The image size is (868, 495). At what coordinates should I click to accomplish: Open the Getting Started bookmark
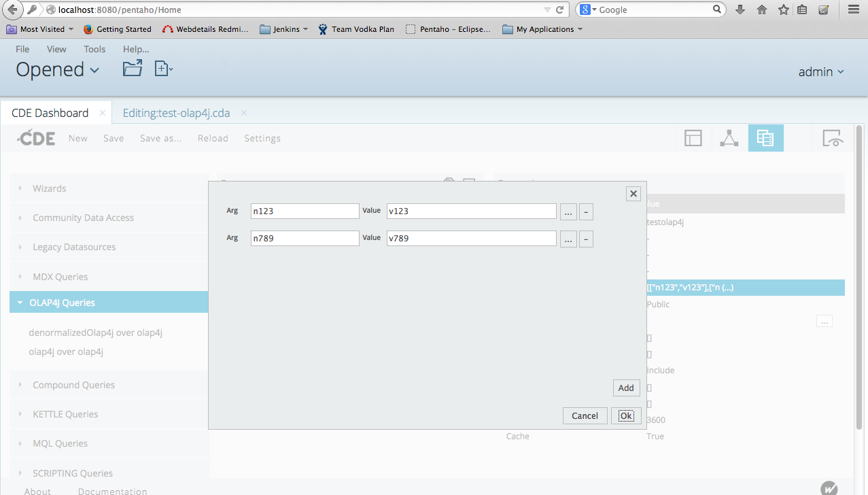tap(117, 29)
